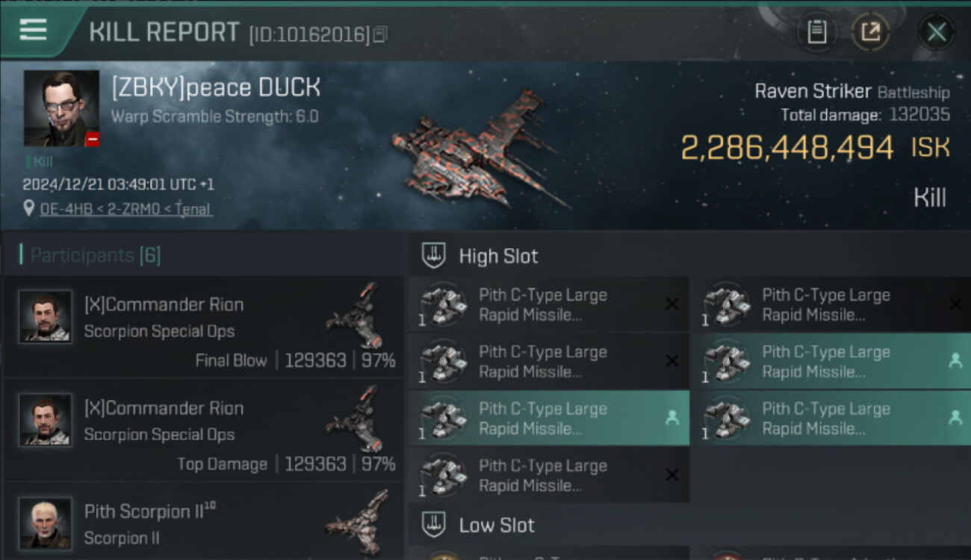
Task: Open Commander Rion's Top Damage entry
Action: click(203, 430)
